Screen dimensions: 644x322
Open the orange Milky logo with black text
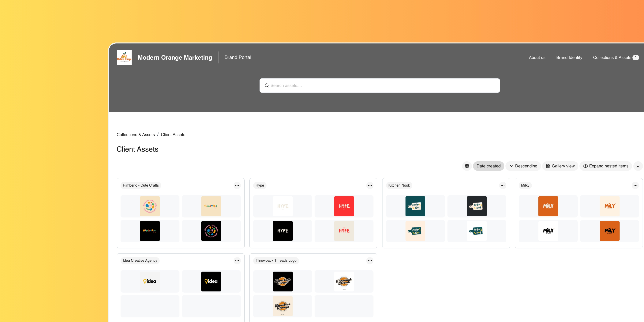pyautogui.click(x=610, y=231)
